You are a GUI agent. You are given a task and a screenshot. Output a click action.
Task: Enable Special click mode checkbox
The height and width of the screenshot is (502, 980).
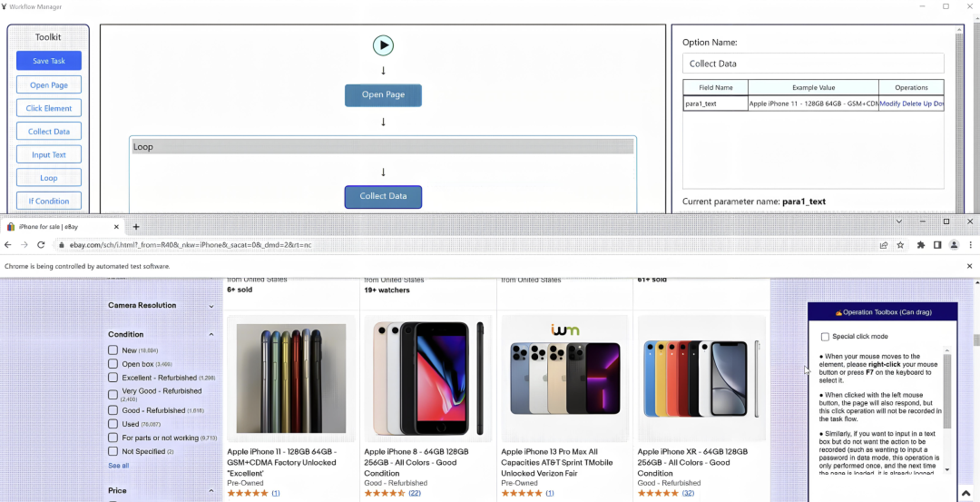click(x=825, y=337)
